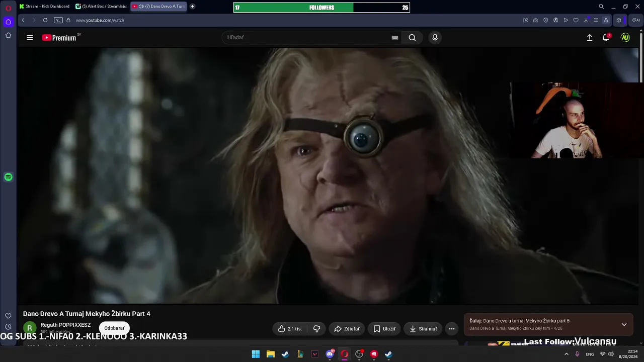Start YouTube voice search microphone
644x362 pixels.
point(435,38)
